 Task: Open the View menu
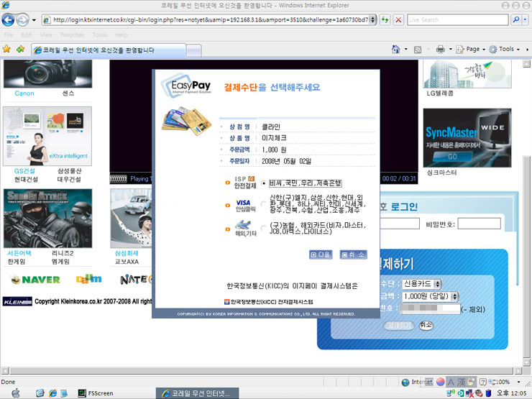(46, 35)
